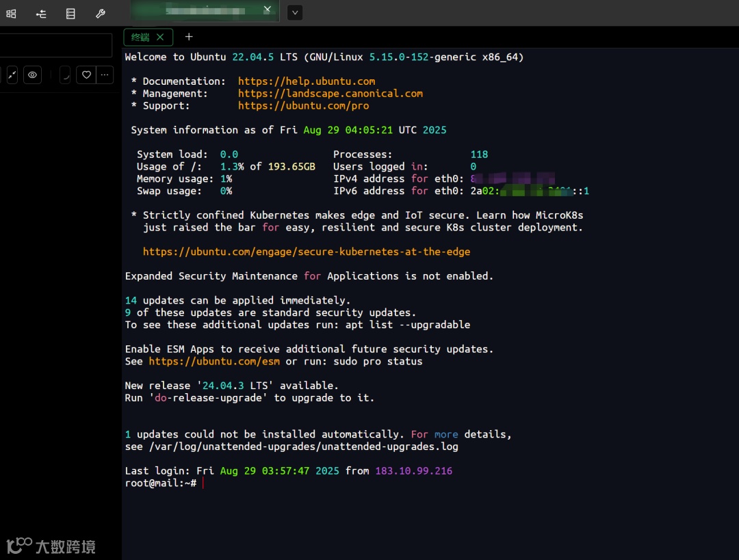
Task: Click the Processes value 118
Action: point(479,154)
